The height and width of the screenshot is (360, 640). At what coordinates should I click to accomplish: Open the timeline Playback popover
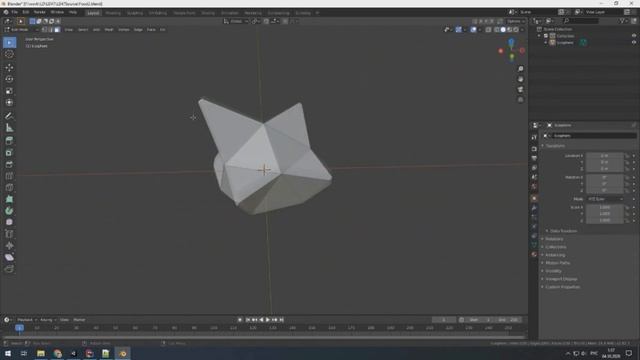27,320
